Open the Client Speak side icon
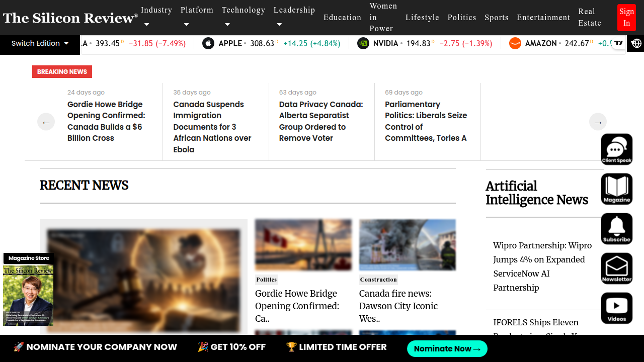644x362 pixels. [x=617, y=149]
